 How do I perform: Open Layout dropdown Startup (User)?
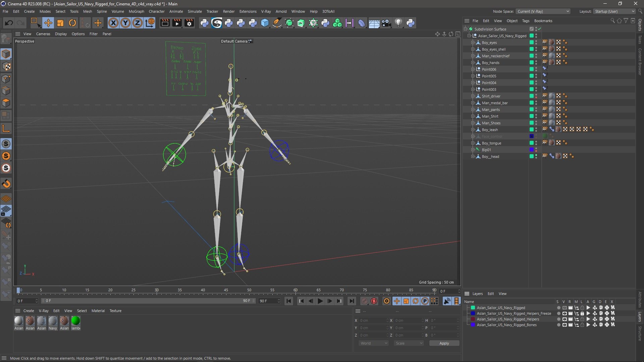614,11
